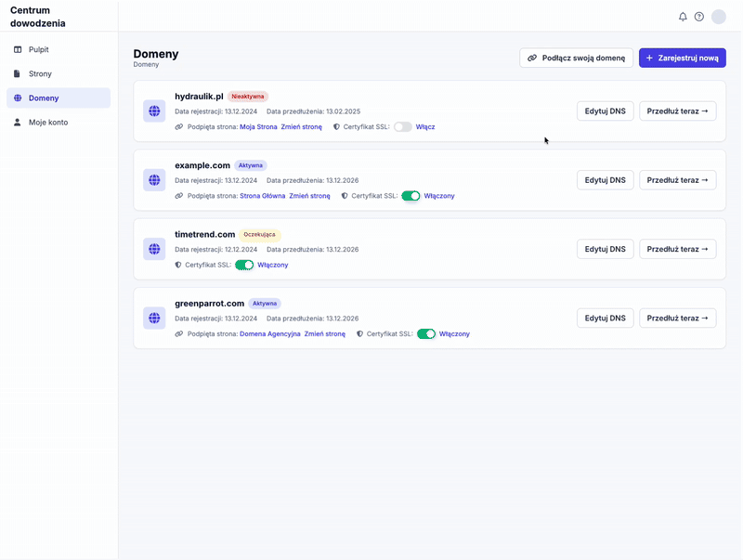The width and height of the screenshot is (743, 560).
Task: Open the user avatar circle
Action: click(719, 17)
